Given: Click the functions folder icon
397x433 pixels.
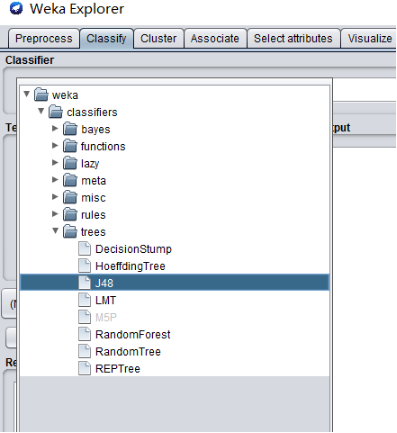Looking at the screenshot, I should point(70,146).
